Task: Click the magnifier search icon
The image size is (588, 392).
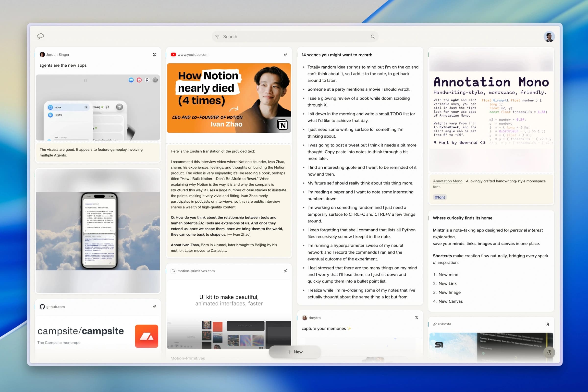Action: [x=372, y=37]
